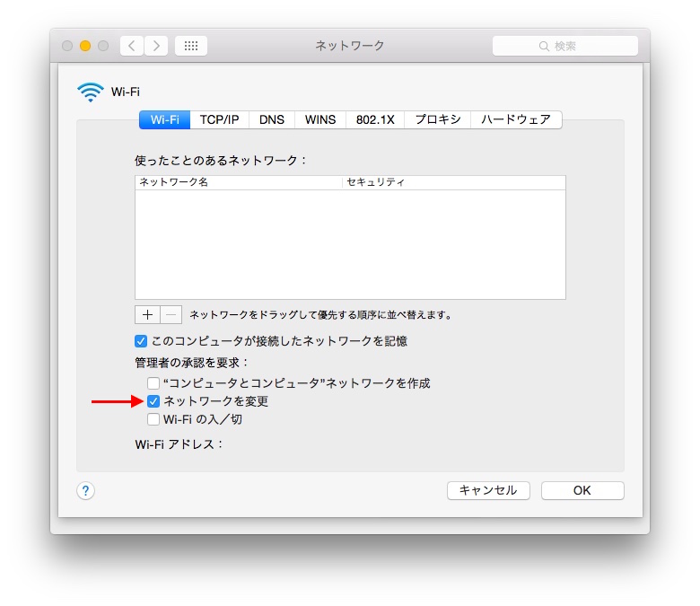Switch to the ハードウェア tab
This screenshot has width=700, height=606.
[x=516, y=119]
